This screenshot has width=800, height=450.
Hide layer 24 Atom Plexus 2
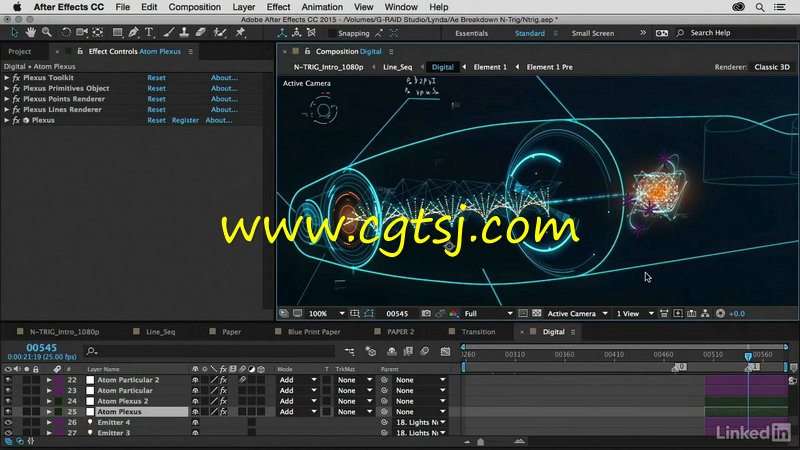point(8,401)
